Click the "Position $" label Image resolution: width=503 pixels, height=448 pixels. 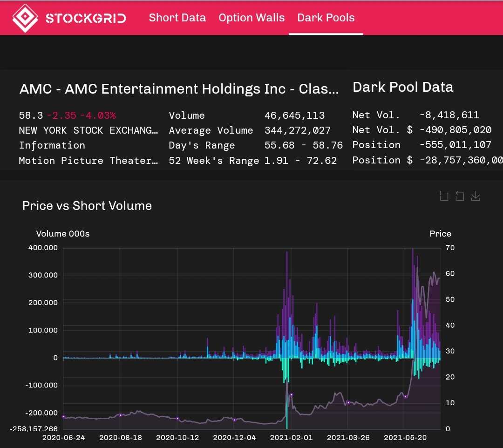[x=382, y=160]
